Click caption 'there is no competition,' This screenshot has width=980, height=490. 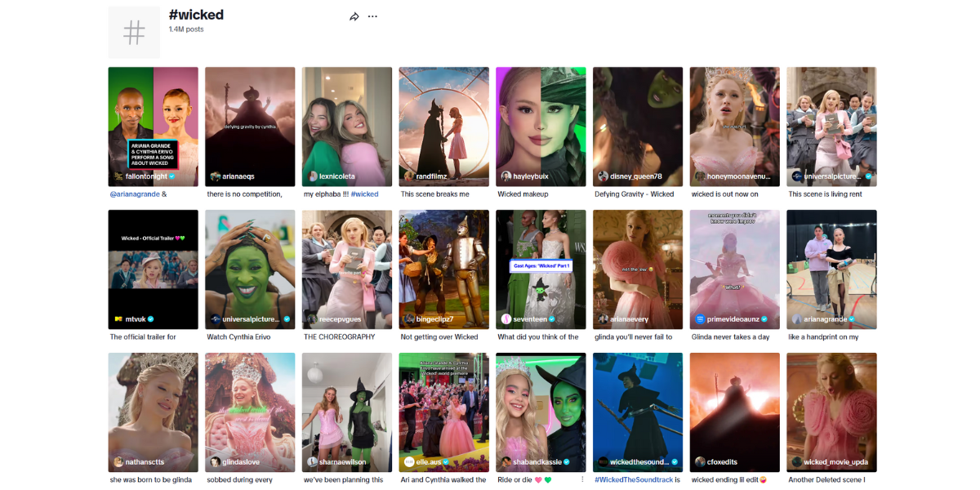pyautogui.click(x=245, y=194)
